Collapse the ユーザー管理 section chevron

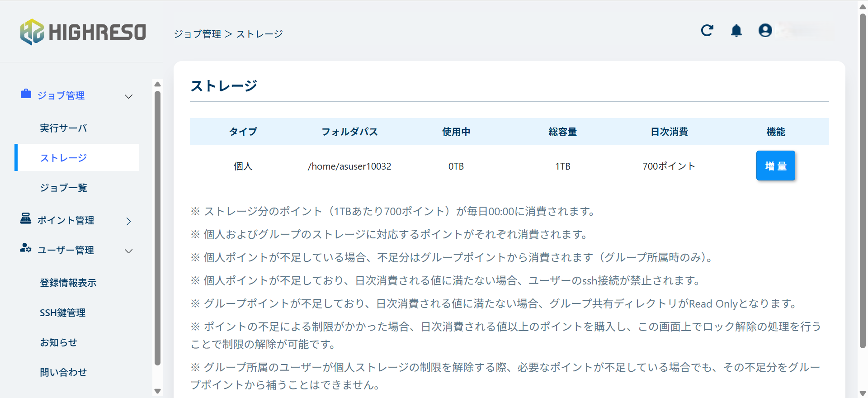coord(128,251)
